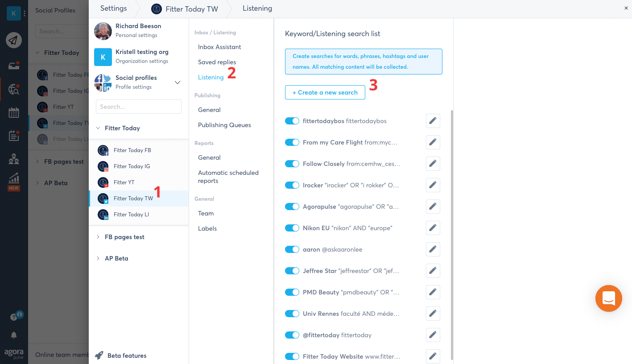Expand AP Beta in background Social Profiles
The width and height of the screenshot is (632, 364).
pyautogui.click(x=37, y=183)
